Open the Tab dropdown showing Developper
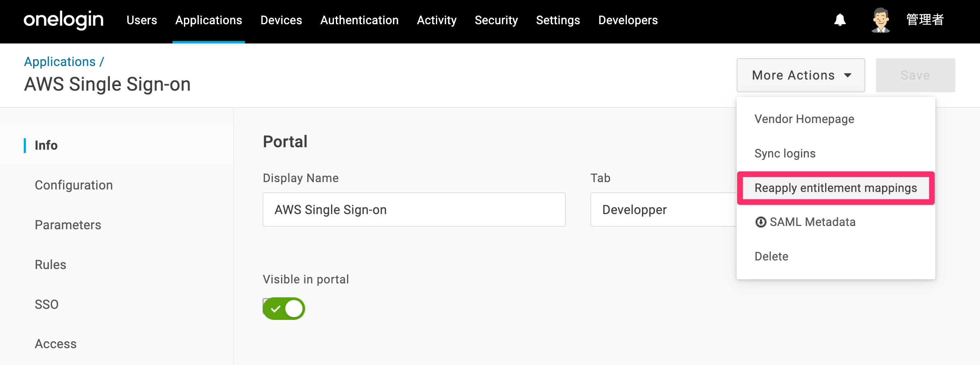 click(x=664, y=210)
